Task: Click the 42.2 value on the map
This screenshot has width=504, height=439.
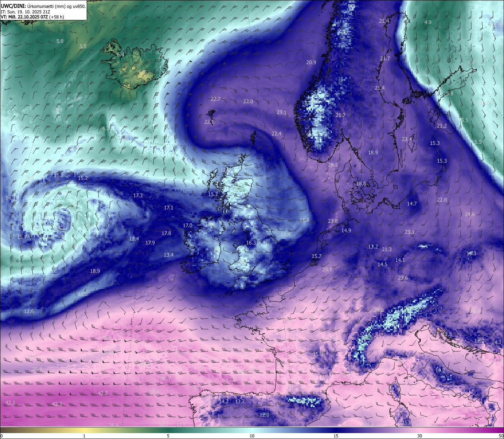Action: point(103,393)
